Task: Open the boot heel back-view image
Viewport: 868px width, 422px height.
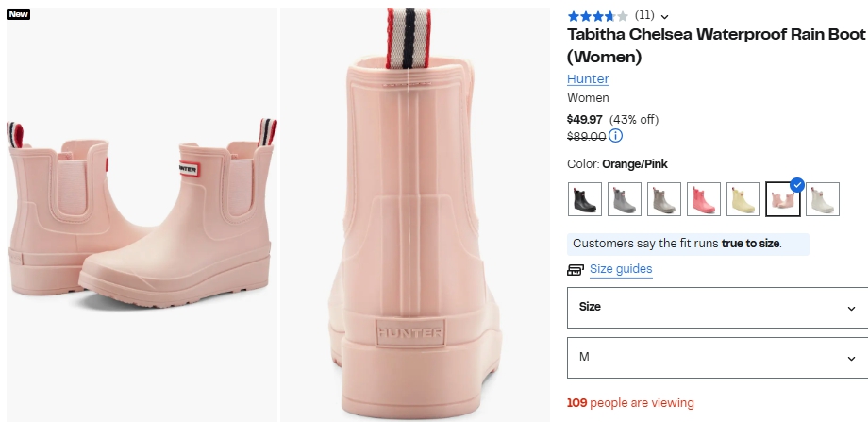Action: click(x=415, y=215)
